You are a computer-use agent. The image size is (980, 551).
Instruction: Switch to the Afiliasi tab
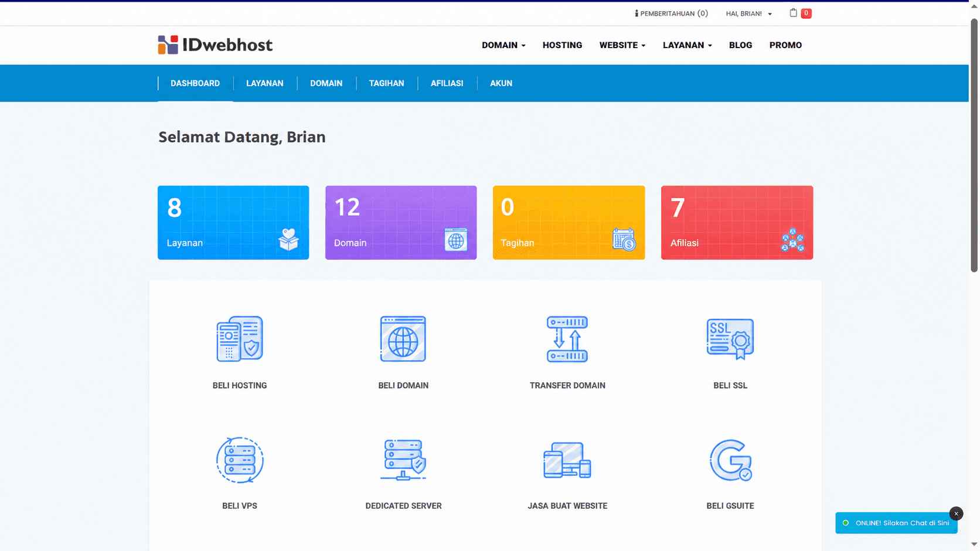447,83
